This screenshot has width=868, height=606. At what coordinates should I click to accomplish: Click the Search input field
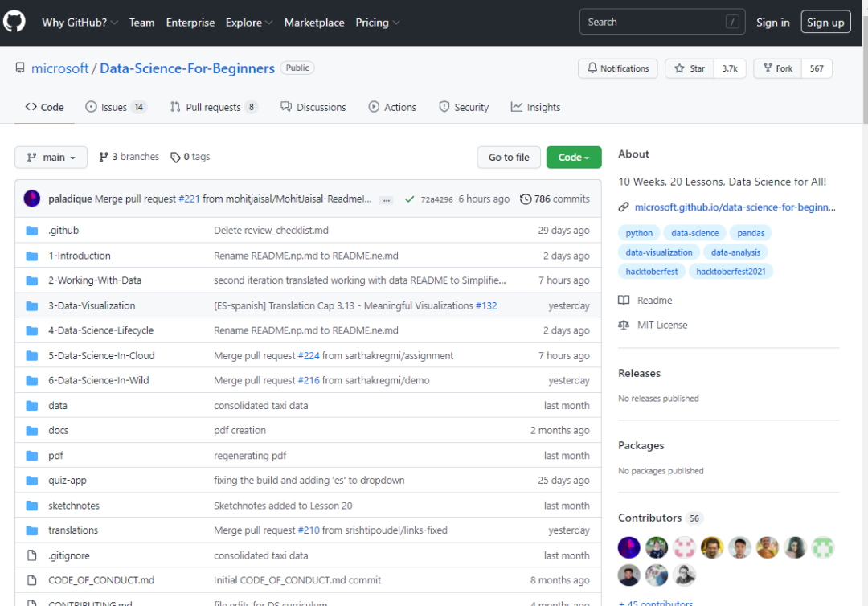point(662,23)
